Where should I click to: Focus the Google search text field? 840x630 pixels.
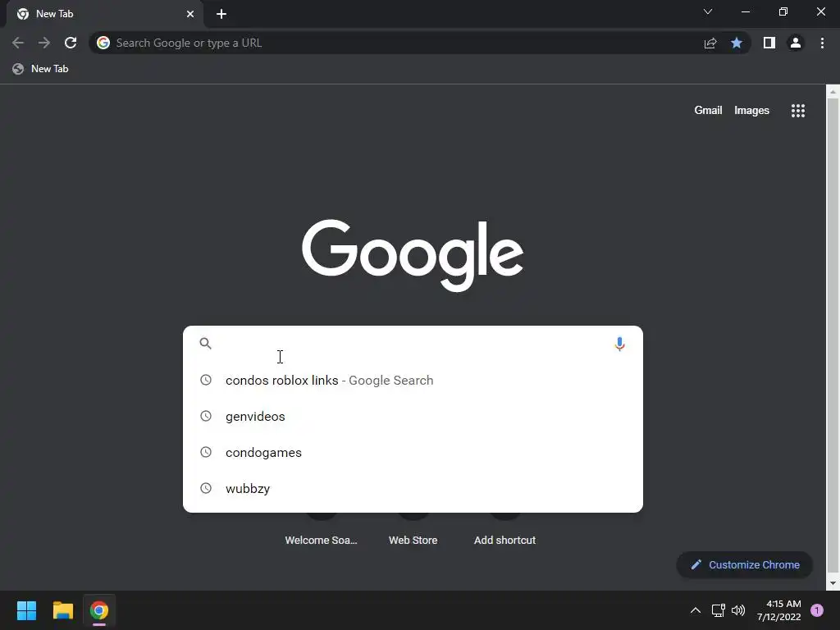click(x=413, y=344)
